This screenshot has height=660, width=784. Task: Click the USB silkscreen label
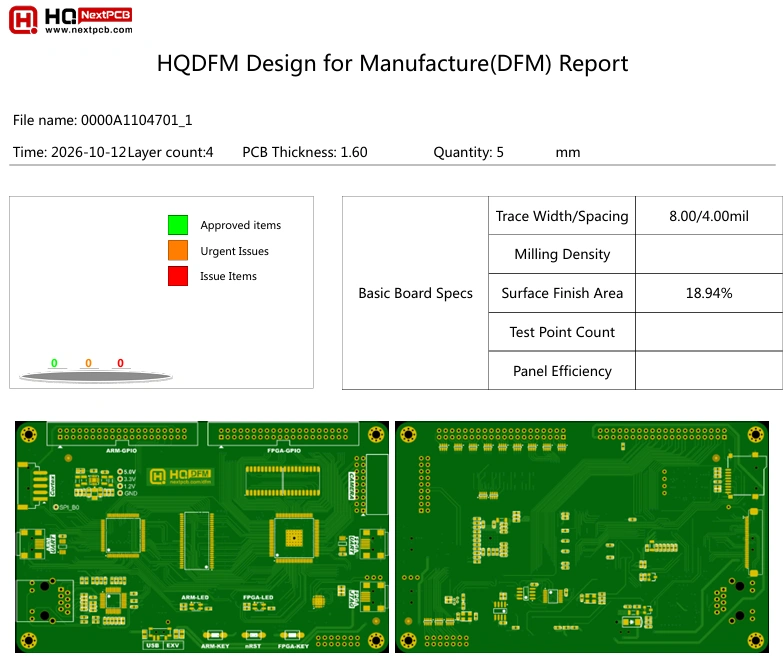point(152,646)
